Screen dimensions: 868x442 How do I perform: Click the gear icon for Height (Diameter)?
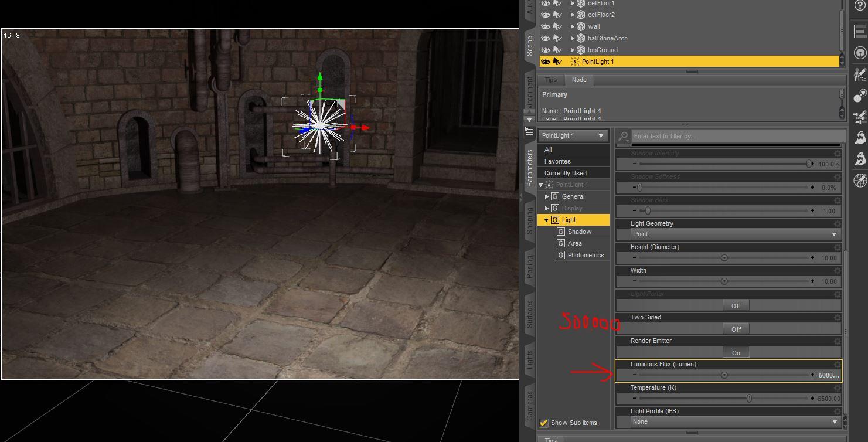[x=837, y=247]
